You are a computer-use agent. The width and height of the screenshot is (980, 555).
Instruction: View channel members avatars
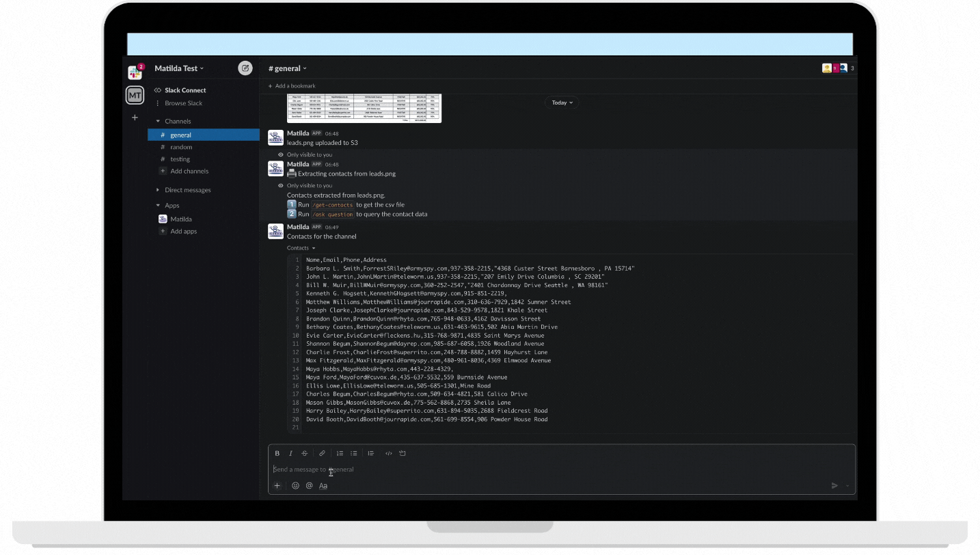click(x=838, y=68)
